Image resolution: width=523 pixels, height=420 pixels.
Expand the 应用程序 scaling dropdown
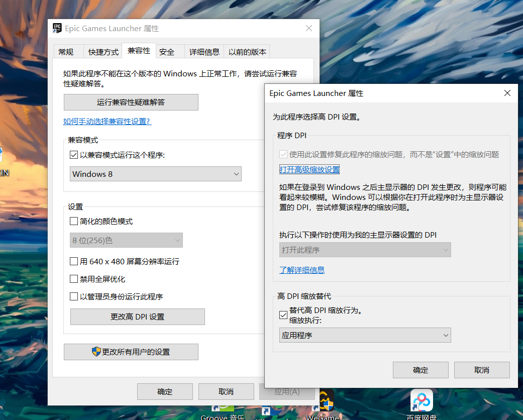(365, 335)
